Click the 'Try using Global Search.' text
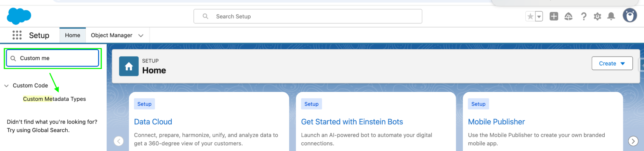 (x=38, y=130)
